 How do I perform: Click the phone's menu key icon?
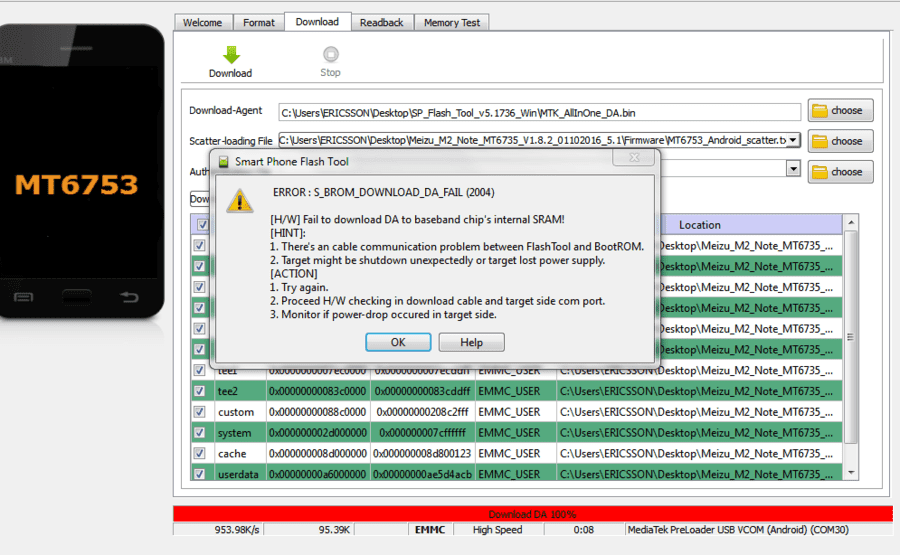pyautogui.click(x=24, y=297)
